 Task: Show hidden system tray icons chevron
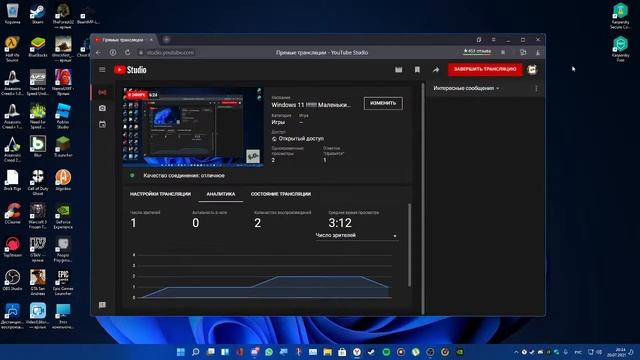516,352
